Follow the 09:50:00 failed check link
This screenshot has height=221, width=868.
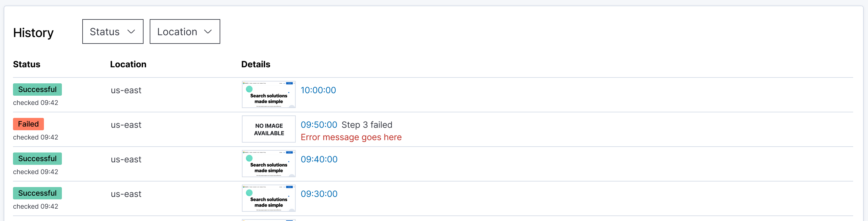319,124
